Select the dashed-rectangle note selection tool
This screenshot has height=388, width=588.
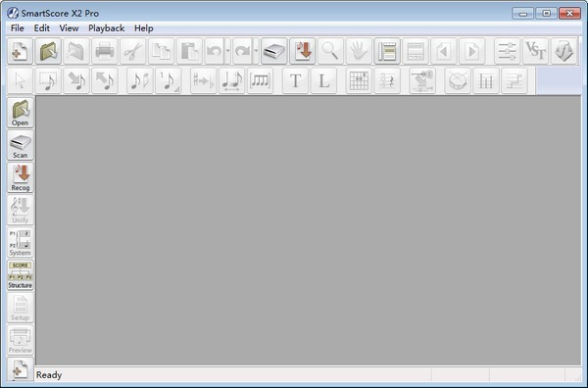coord(48,80)
